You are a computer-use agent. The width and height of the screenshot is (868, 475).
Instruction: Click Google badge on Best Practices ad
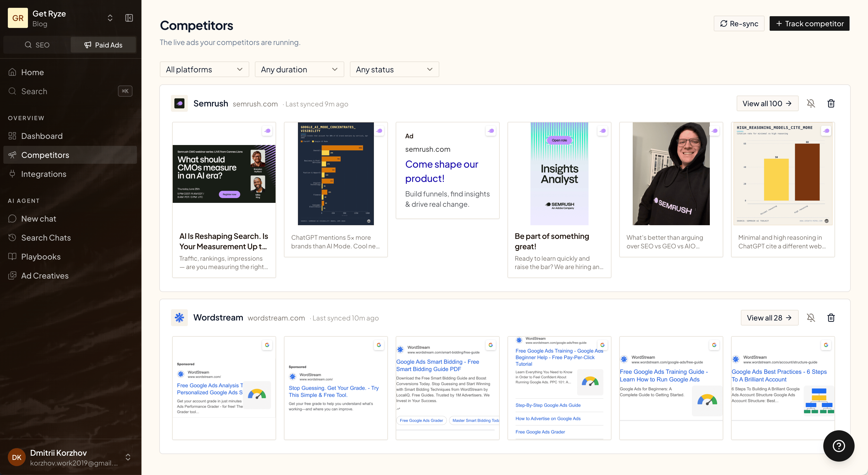coord(826,345)
